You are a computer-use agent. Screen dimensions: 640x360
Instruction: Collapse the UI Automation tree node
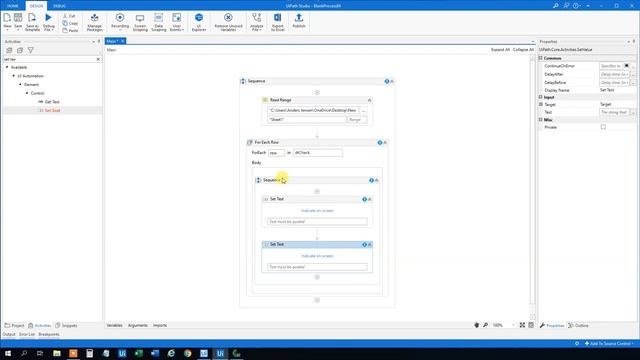coord(13,76)
